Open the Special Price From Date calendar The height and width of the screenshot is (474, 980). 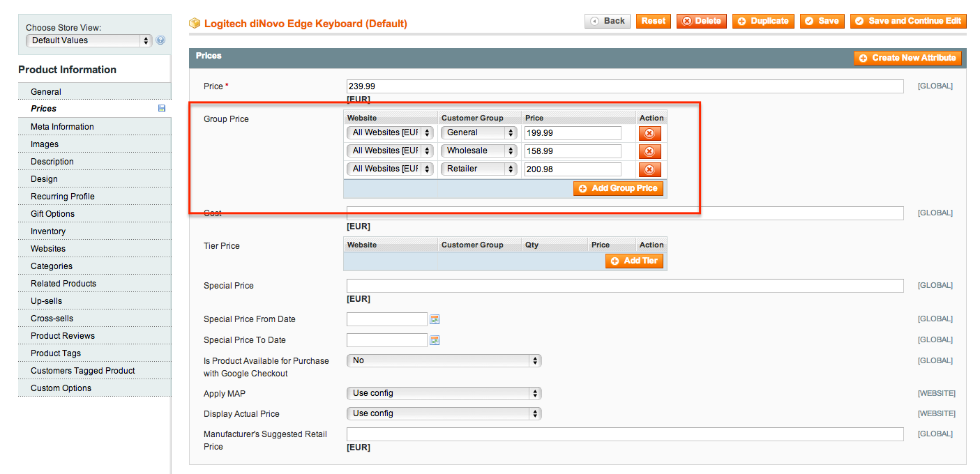pyautogui.click(x=435, y=319)
